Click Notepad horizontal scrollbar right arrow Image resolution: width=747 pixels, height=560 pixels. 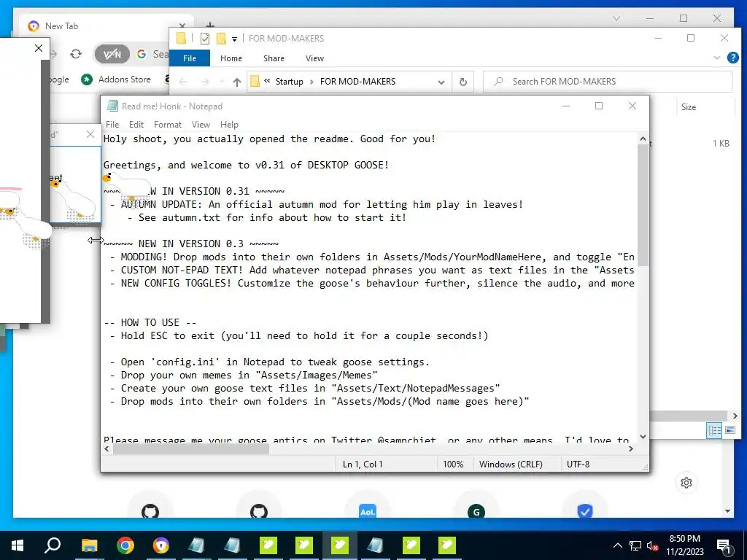point(631,448)
